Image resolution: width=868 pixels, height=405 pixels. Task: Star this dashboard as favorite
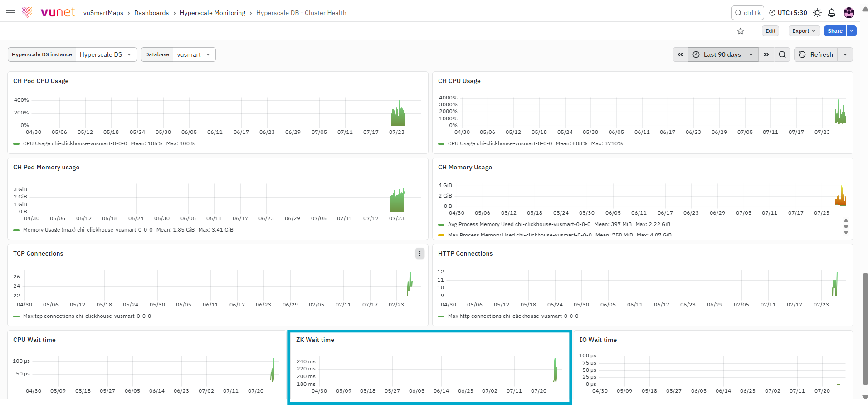[741, 31]
